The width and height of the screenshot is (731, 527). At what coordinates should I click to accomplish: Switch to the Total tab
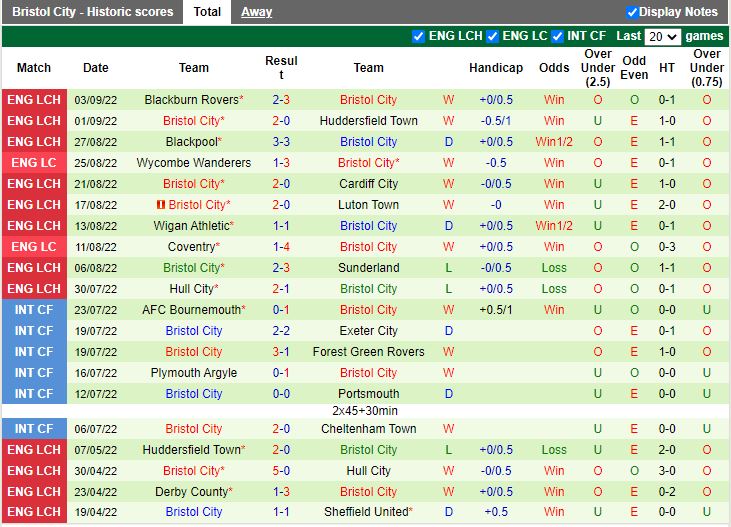pyautogui.click(x=207, y=12)
